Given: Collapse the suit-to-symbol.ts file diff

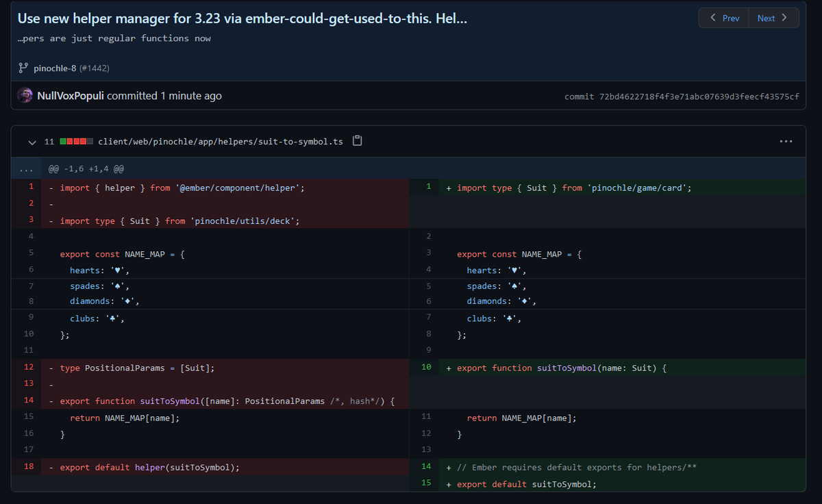Looking at the screenshot, I should pyautogui.click(x=32, y=142).
